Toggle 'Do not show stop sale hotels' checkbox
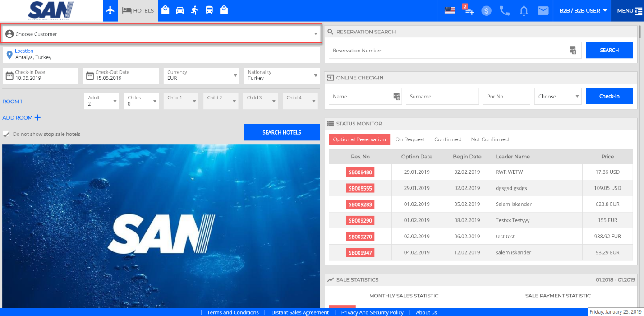This screenshot has height=316, width=644. [6, 134]
